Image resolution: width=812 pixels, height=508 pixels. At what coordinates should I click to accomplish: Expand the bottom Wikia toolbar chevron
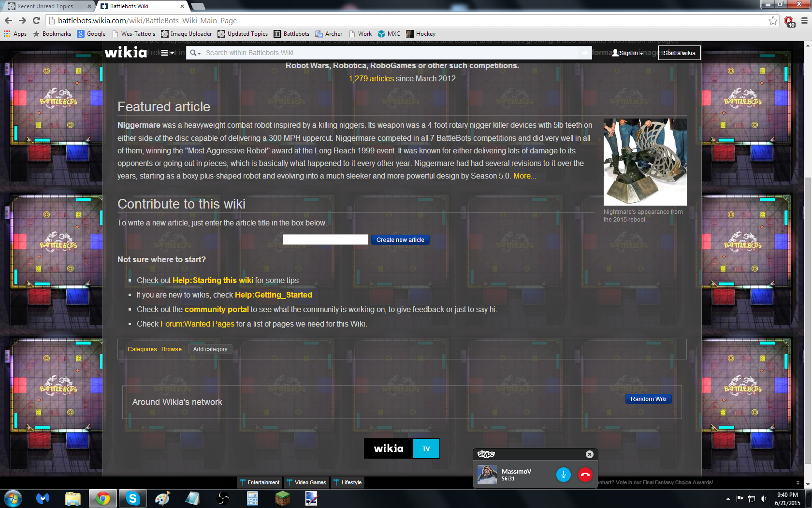tap(797, 482)
